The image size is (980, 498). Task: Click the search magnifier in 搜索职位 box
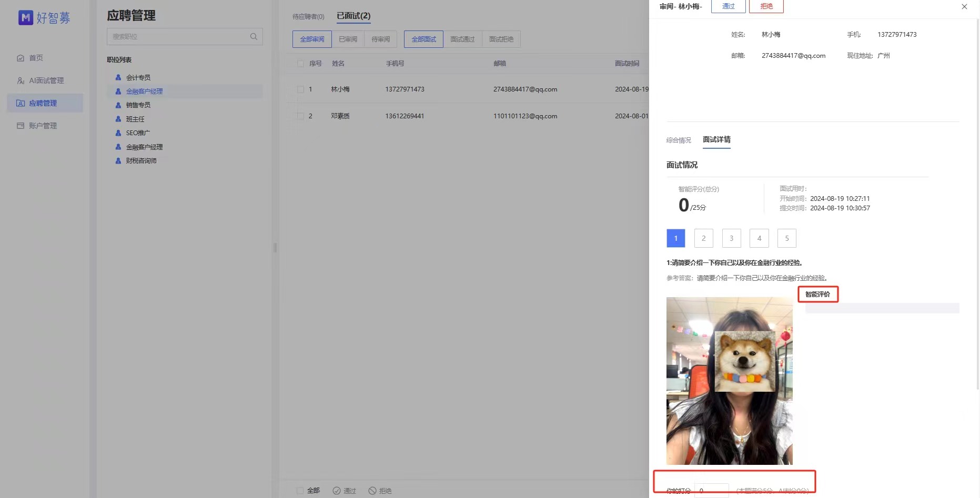click(254, 36)
